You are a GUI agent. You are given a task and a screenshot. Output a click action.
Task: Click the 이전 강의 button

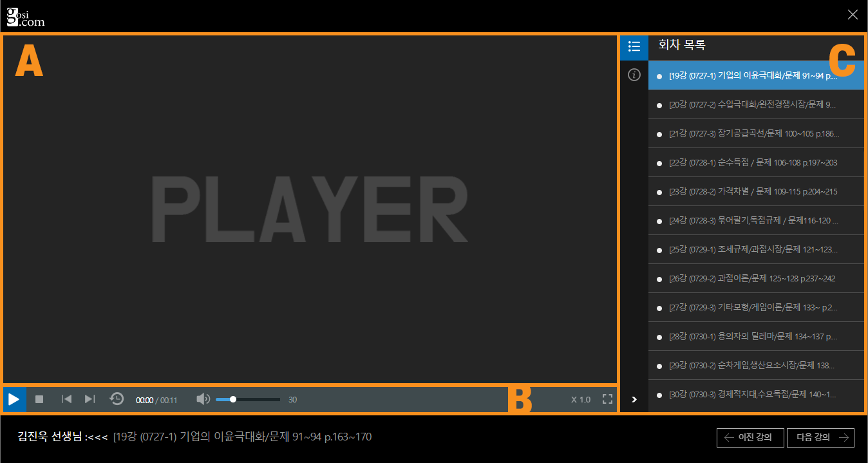tap(750, 438)
